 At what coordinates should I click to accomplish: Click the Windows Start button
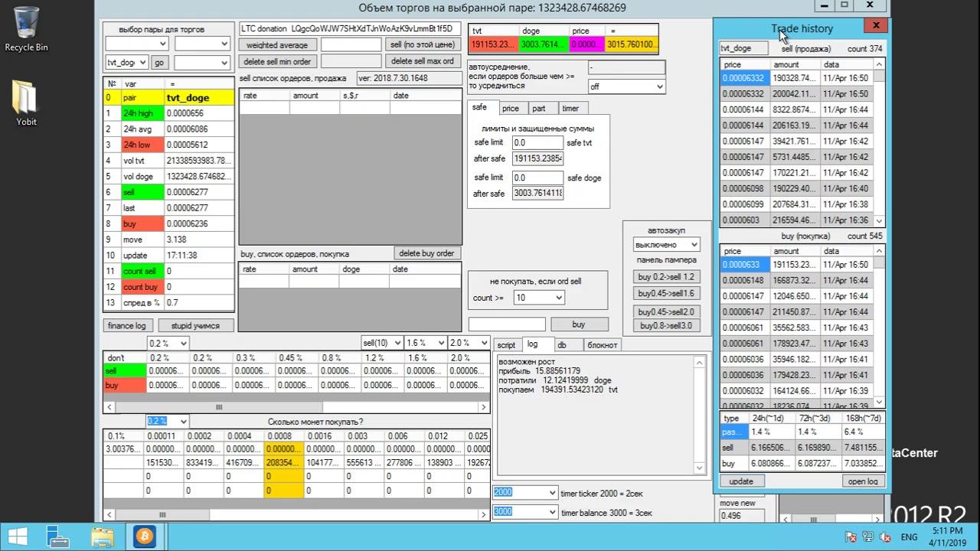[x=18, y=536]
